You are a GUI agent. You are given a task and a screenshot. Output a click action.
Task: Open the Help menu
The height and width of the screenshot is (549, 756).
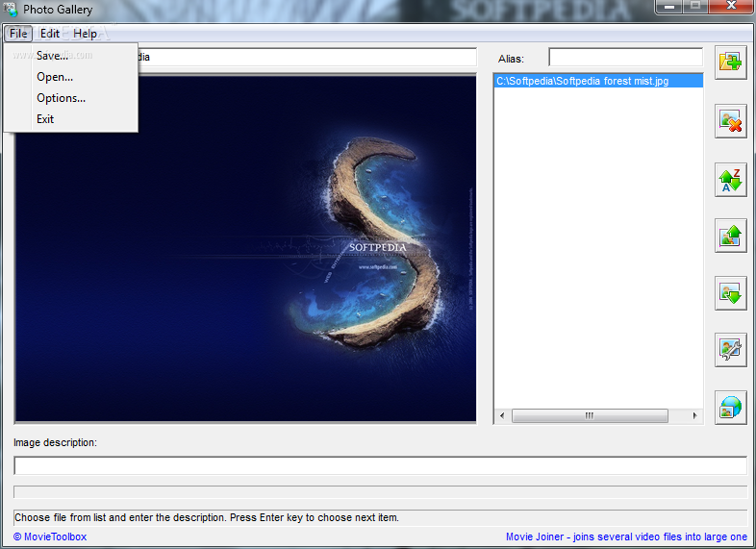tap(85, 34)
